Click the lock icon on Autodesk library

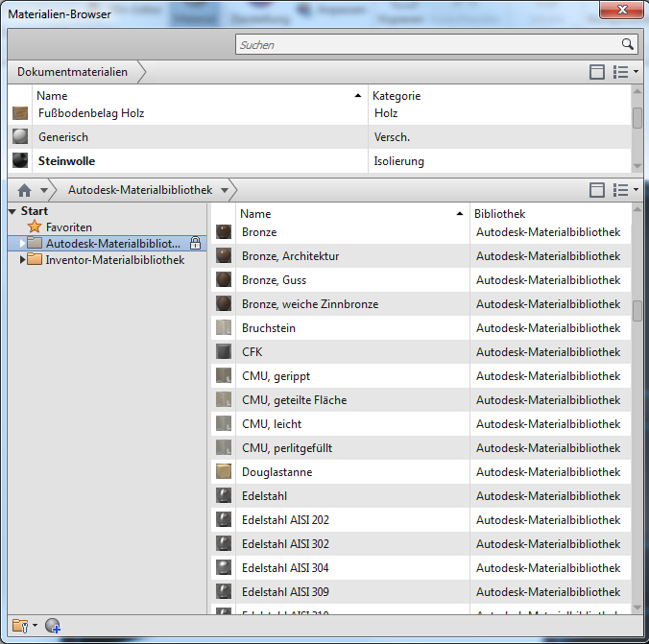tap(195, 243)
